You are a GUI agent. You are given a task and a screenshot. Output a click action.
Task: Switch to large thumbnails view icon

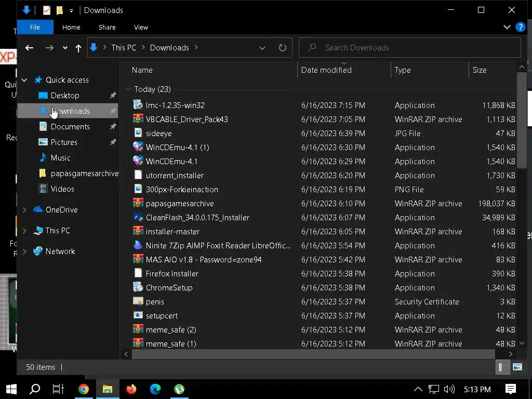pos(517,367)
